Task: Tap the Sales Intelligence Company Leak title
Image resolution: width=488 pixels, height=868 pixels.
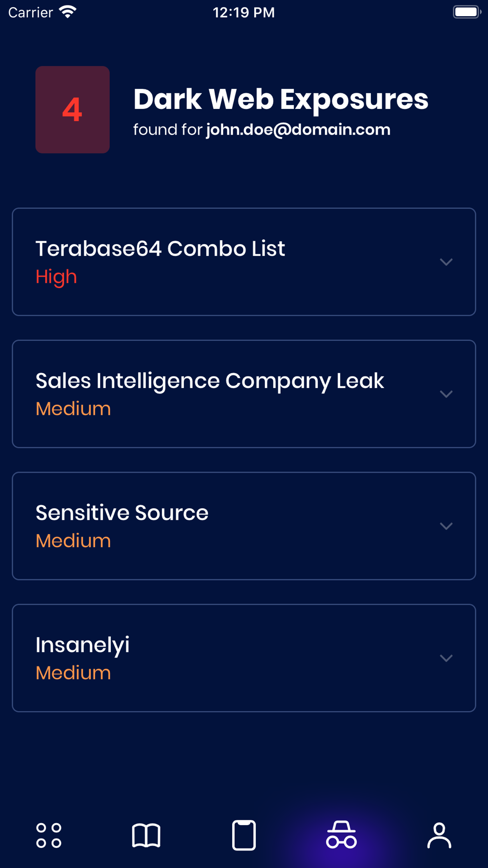Action: [x=210, y=381]
